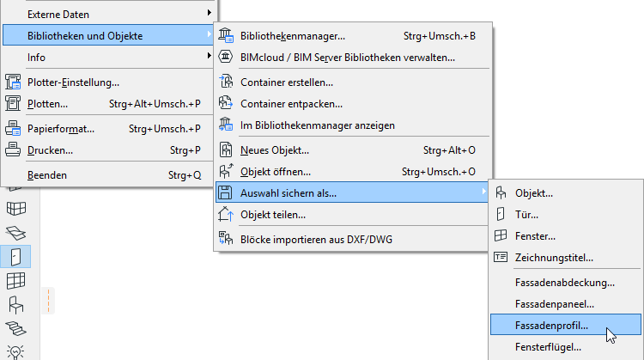Expand the Externe Daten submenu arrow
Viewport: 644px width, 360px height.
click(209, 14)
